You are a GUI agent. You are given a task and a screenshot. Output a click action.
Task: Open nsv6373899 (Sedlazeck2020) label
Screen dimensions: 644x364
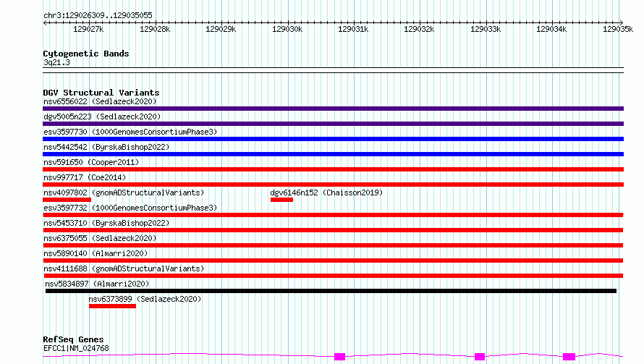[145, 299]
